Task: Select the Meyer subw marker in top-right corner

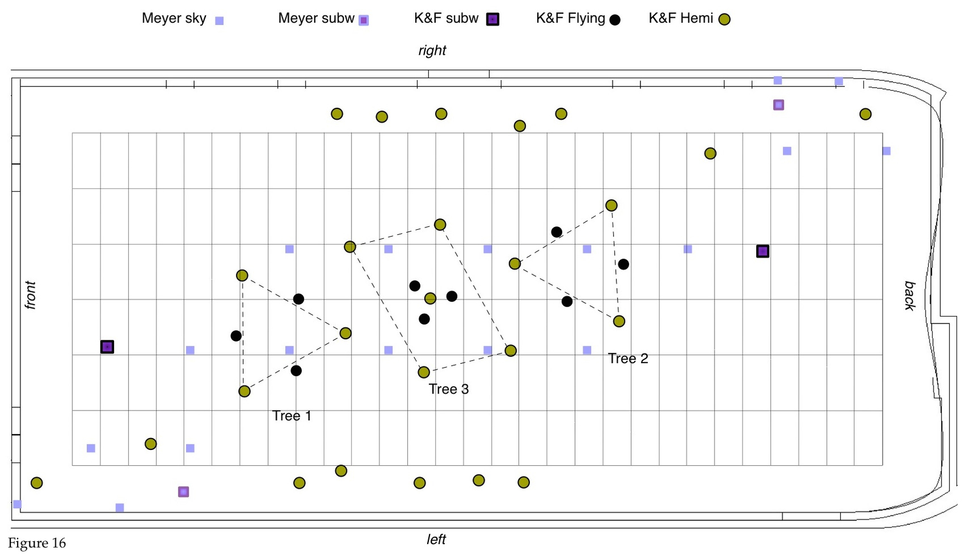Action: (x=779, y=105)
